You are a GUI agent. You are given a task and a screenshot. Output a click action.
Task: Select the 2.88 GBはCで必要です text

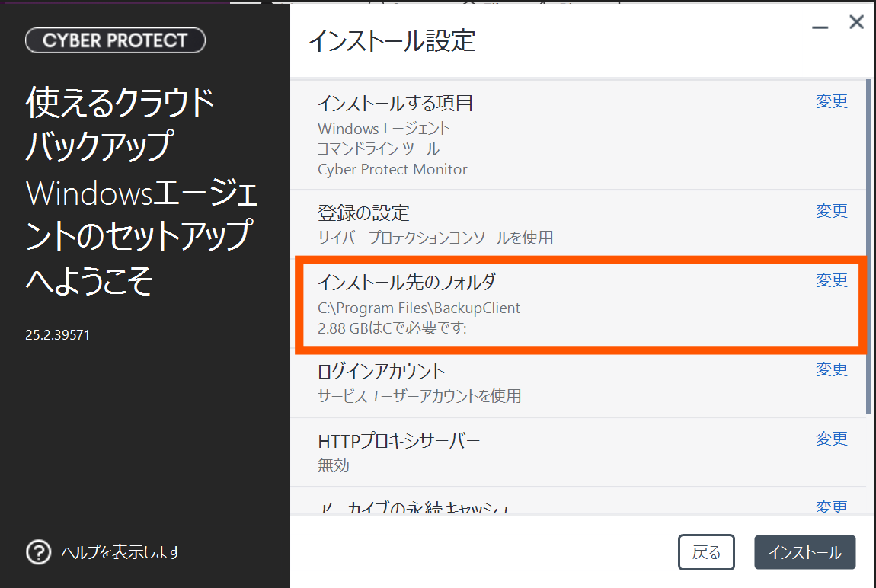pyautogui.click(x=392, y=328)
